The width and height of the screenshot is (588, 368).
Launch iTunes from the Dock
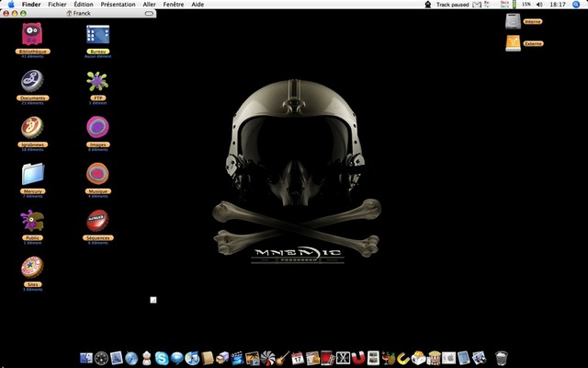point(192,358)
